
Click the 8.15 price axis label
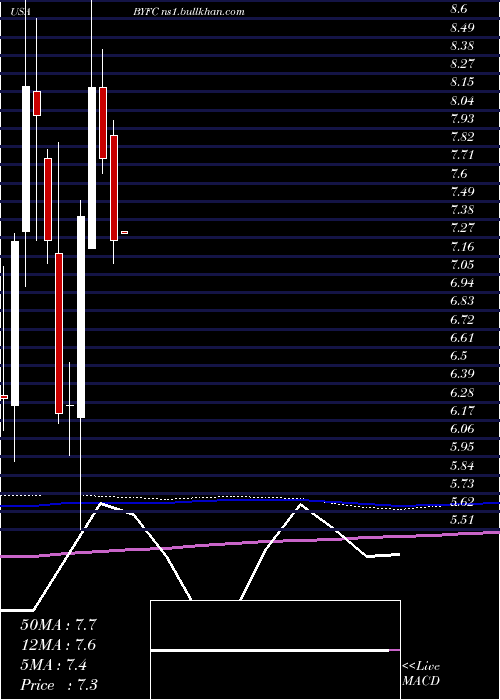click(x=462, y=82)
